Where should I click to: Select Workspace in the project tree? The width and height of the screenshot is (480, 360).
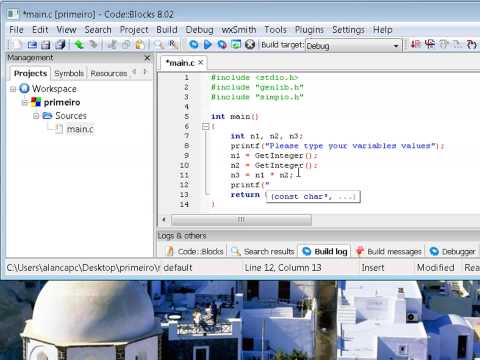(54, 89)
